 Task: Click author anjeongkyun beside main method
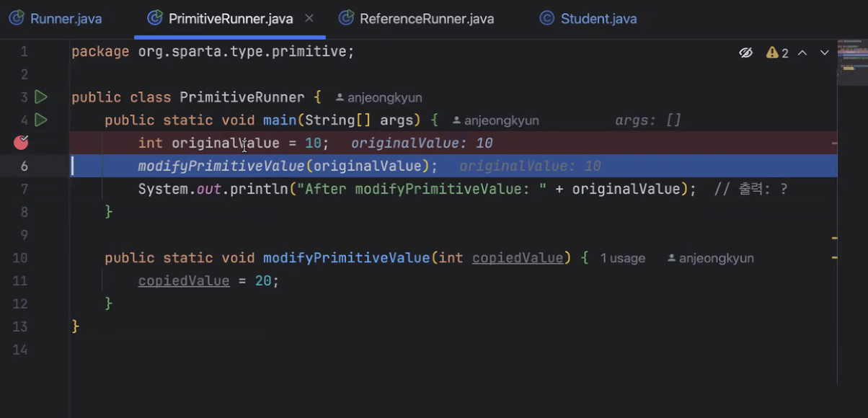pyautogui.click(x=495, y=120)
